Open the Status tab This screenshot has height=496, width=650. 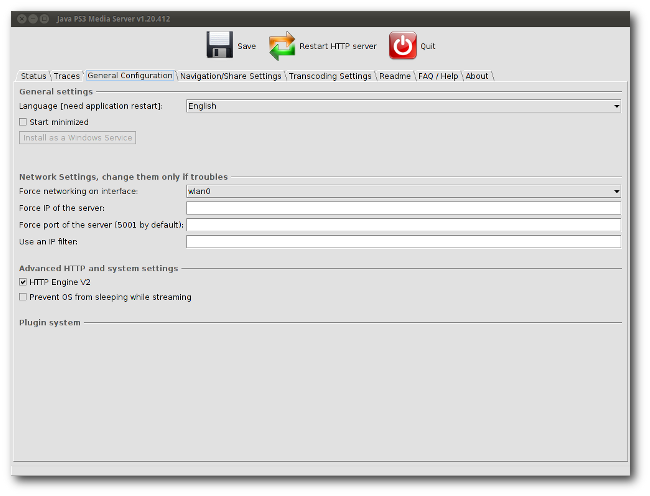click(x=33, y=76)
